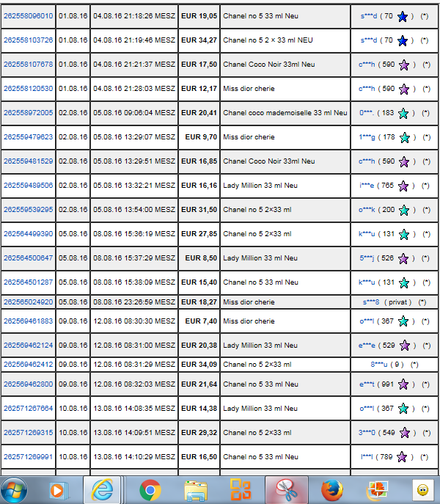
Task: Open item number 262558103726
Action: pyautogui.click(x=29, y=40)
